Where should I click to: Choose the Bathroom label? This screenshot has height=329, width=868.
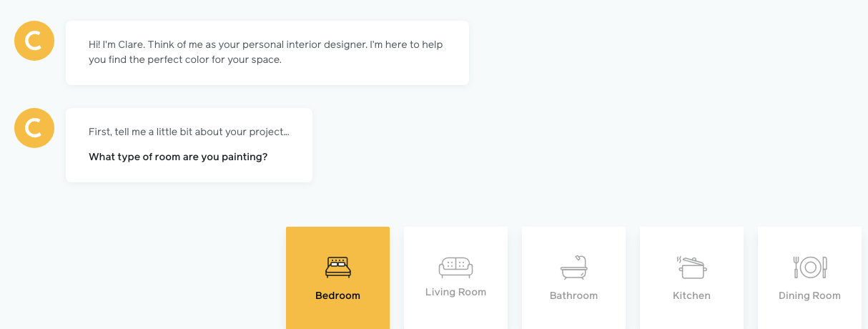point(573,295)
